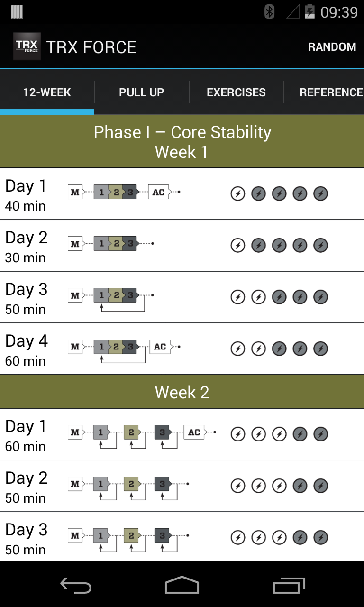The height and width of the screenshot is (607, 364).
Task: Tap the AC block in Week 2 Day 1
Action: 194,432
